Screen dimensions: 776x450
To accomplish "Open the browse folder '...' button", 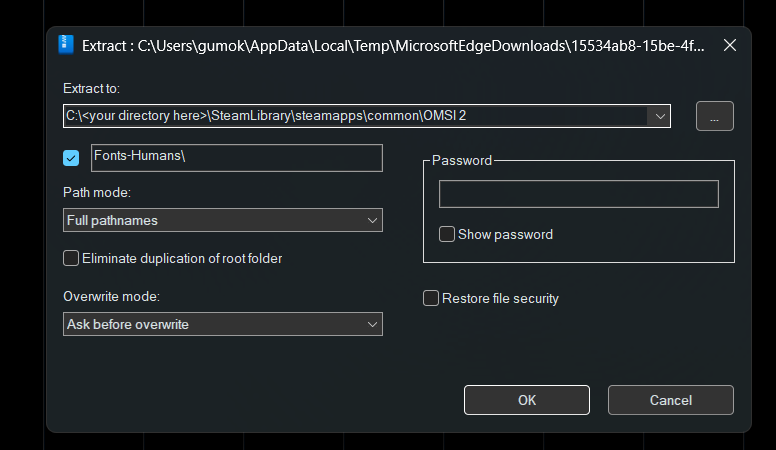I will point(714,116).
